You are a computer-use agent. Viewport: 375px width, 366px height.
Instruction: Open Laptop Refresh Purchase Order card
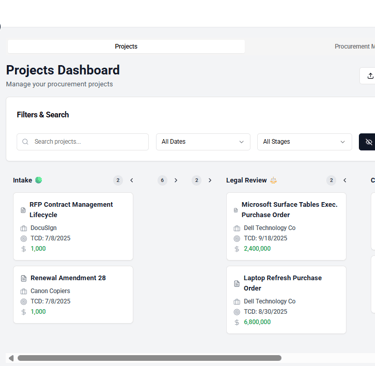[x=286, y=300]
